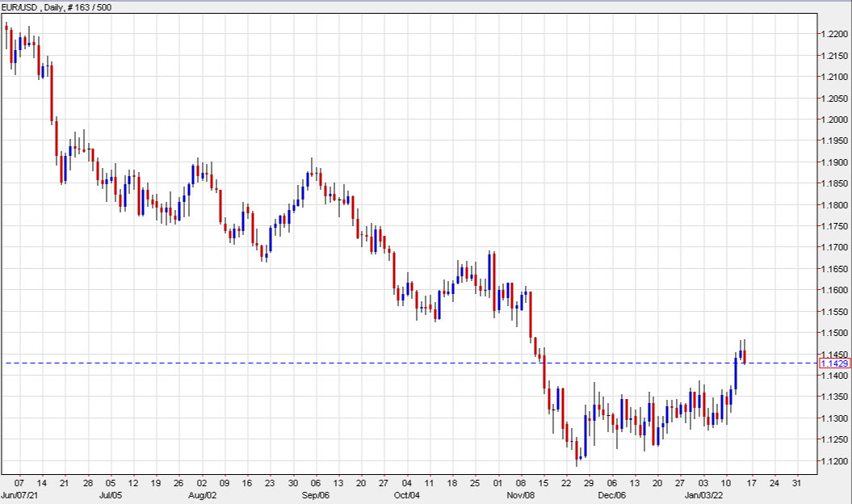Click the 1.1750 price axis label
The height and width of the screenshot is (504, 852).
[x=834, y=226]
